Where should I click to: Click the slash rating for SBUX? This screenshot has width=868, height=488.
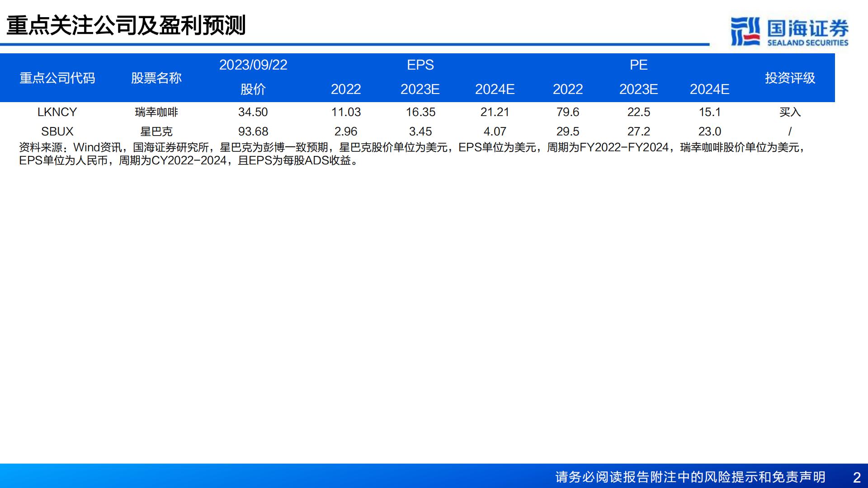tap(790, 131)
